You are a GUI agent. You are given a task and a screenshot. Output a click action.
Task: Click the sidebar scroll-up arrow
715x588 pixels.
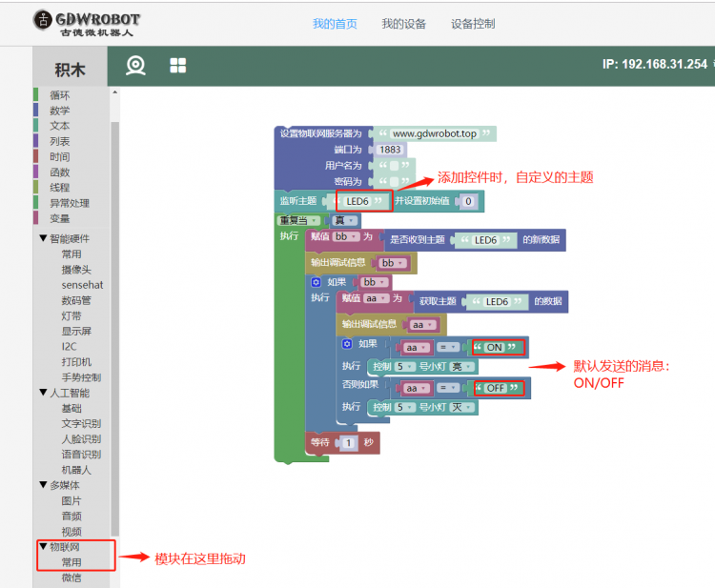(115, 92)
